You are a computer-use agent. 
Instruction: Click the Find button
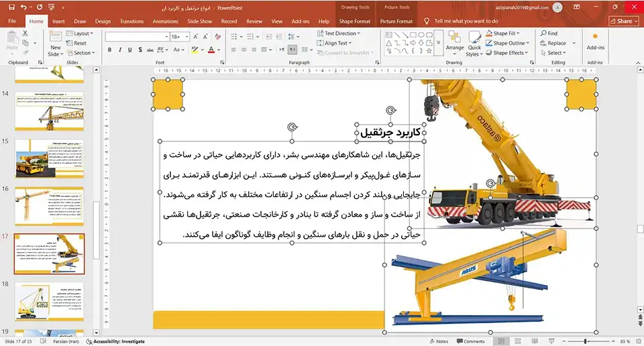(549, 34)
